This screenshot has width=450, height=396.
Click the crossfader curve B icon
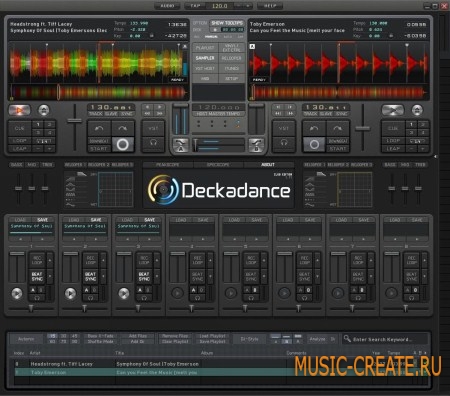coord(256,145)
